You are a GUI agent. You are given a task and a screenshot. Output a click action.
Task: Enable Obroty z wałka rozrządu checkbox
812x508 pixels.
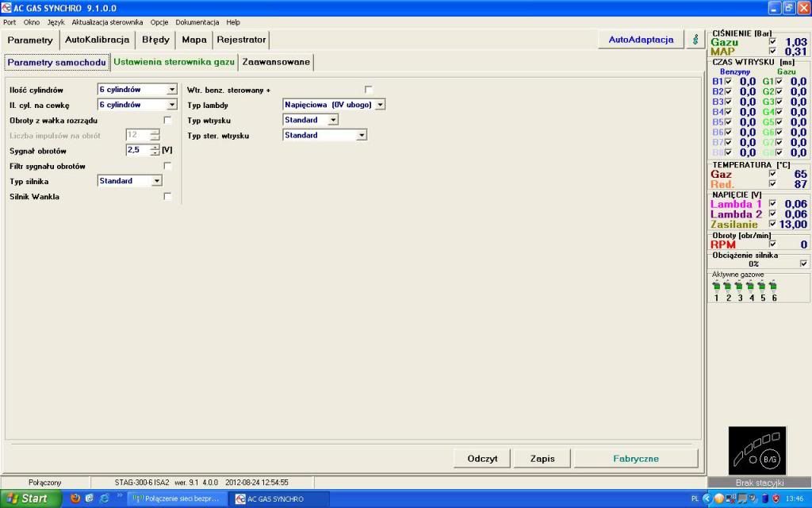(x=167, y=120)
